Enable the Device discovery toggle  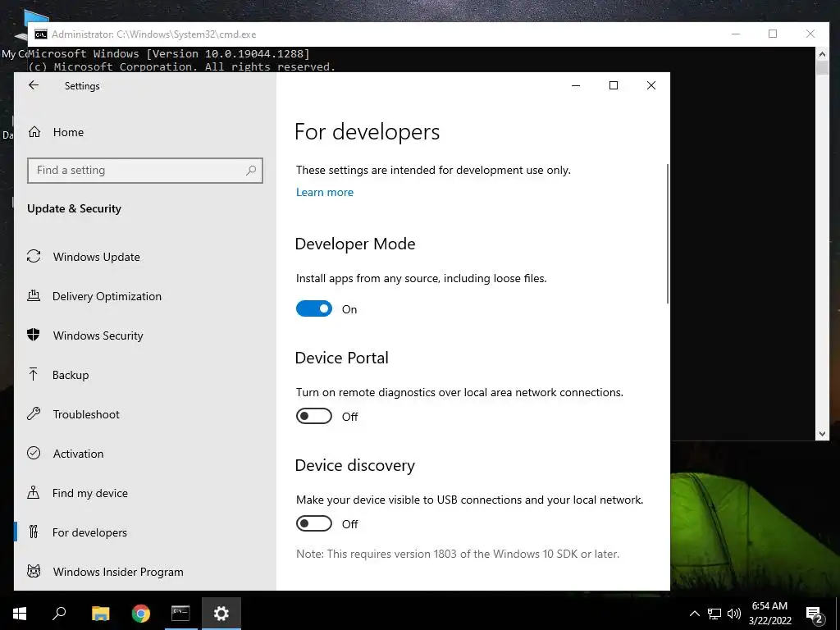[314, 523]
